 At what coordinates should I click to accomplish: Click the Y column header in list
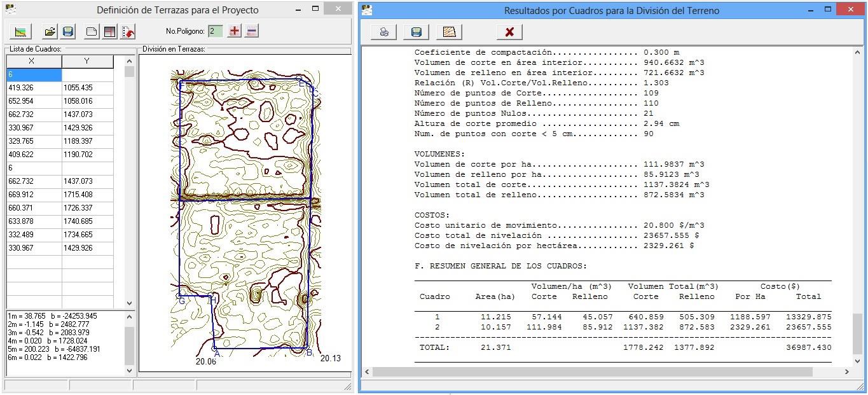(87, 61)
